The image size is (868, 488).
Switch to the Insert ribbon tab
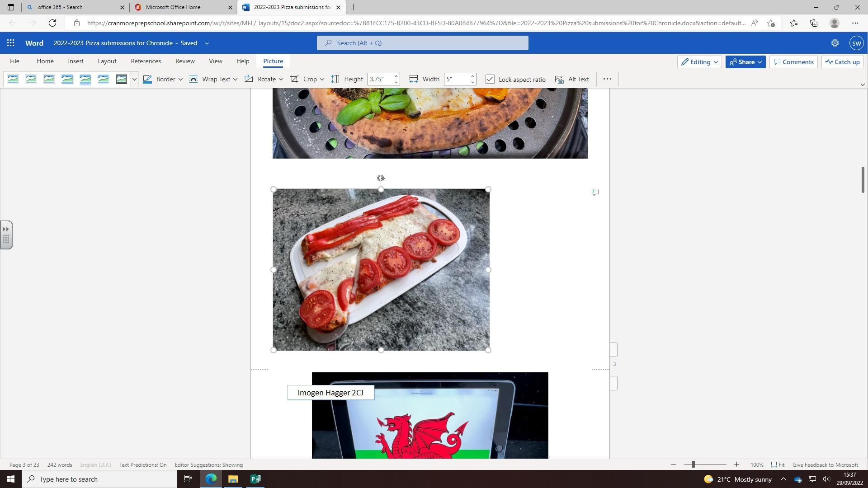(75, 61)
